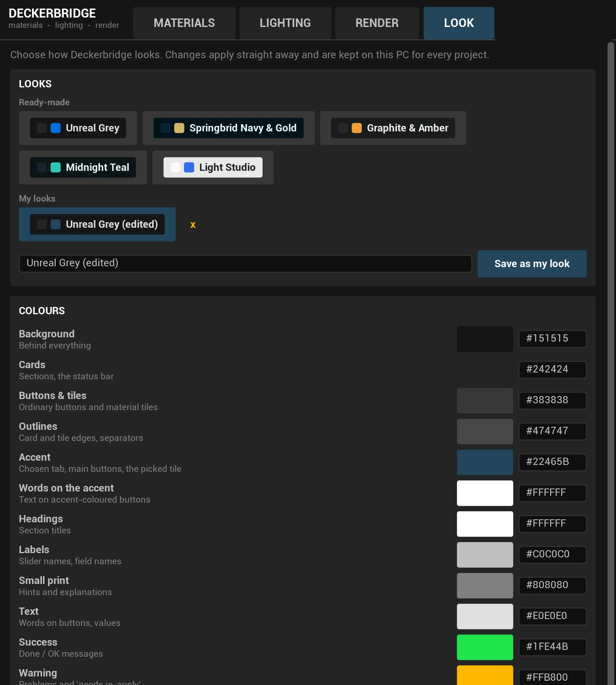Screen dimensions: 616x685
Task: Edit the Warning hex value #FFB800
Action: [552, 677]
